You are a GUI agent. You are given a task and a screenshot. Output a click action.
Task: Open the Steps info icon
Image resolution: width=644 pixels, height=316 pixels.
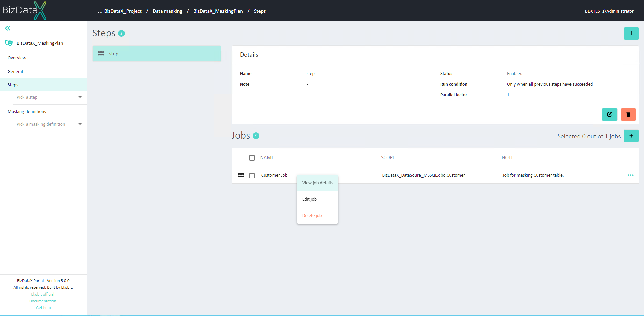(121, 33)
